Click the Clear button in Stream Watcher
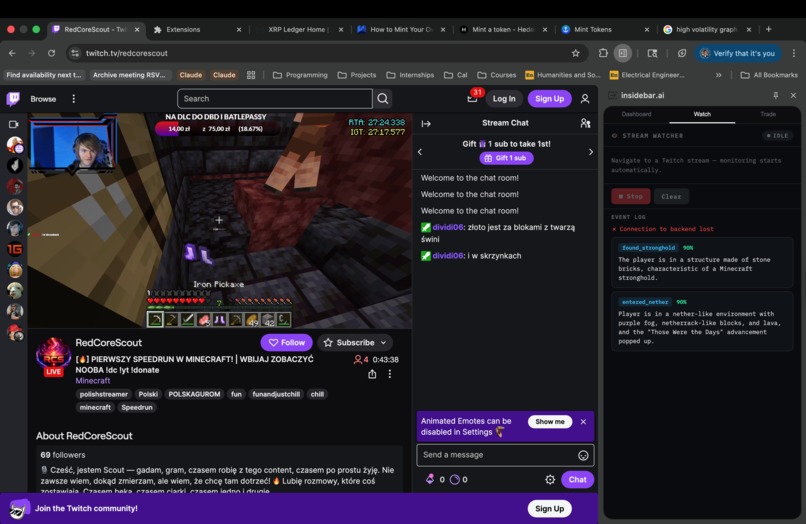This screenshot has height=524, width=806. click(x=671, y=196)
